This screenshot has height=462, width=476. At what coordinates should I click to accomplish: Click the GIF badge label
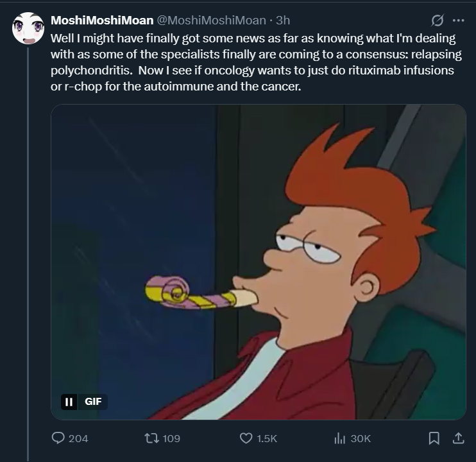[93, 402]
